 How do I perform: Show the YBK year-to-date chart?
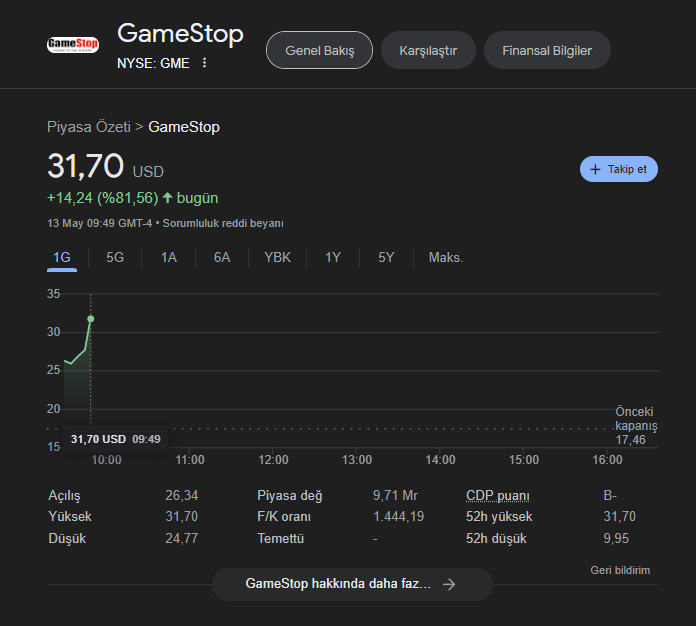click(x=277, y=258)
